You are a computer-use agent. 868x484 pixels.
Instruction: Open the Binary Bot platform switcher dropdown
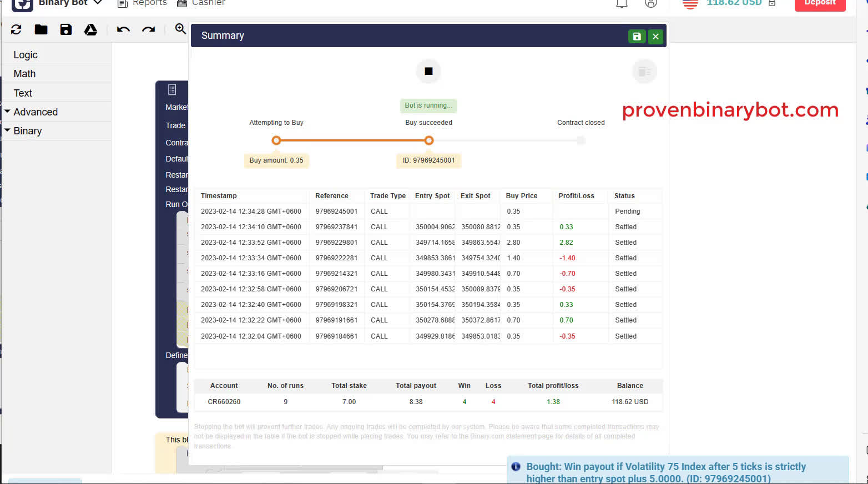tap(98, 3)
